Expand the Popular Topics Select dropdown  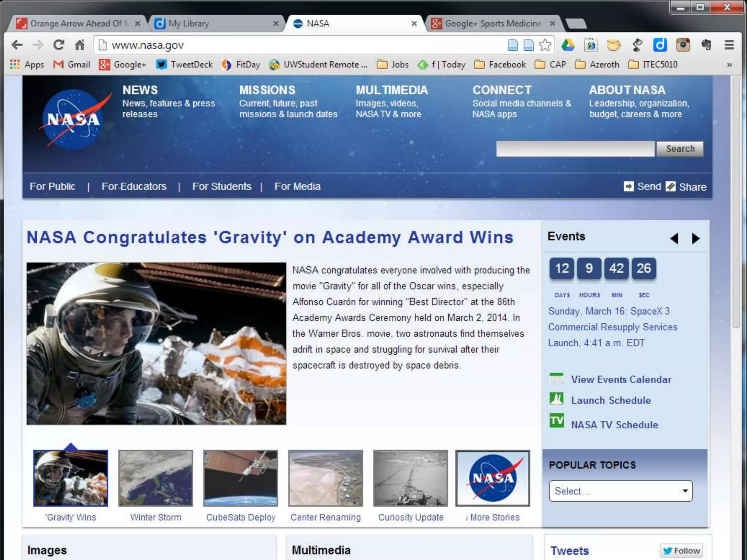pos(620,491)
